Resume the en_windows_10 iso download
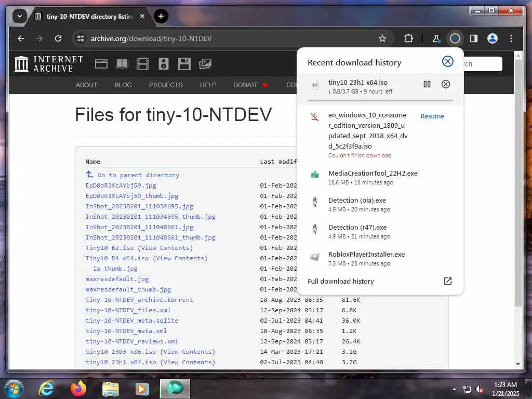The image size is (532, 399). pyautogui.click(x=432, y=116)
